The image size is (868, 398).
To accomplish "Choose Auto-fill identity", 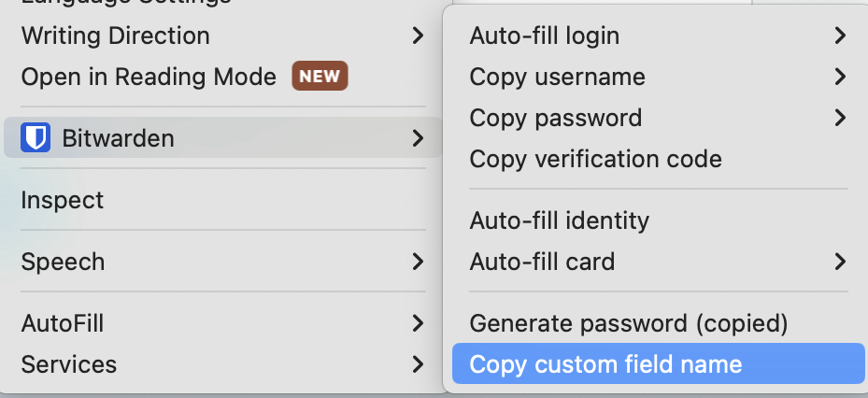I will click(x=559, y=220).
